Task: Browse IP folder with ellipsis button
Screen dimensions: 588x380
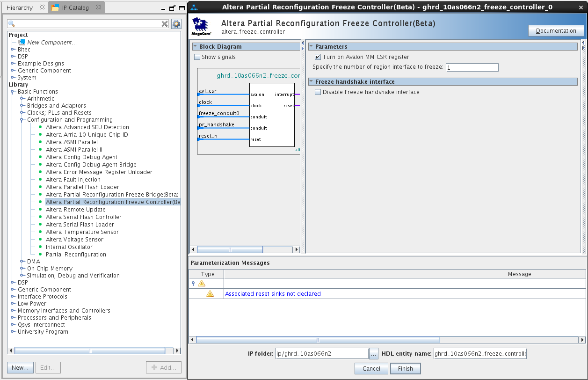Action: click(x=374, y=353)
